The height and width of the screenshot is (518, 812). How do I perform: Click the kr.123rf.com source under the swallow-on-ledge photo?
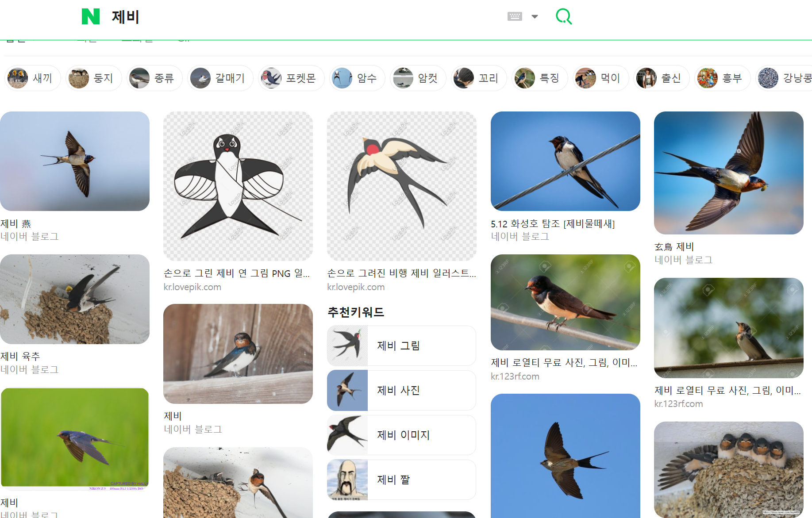coord(678,404)
